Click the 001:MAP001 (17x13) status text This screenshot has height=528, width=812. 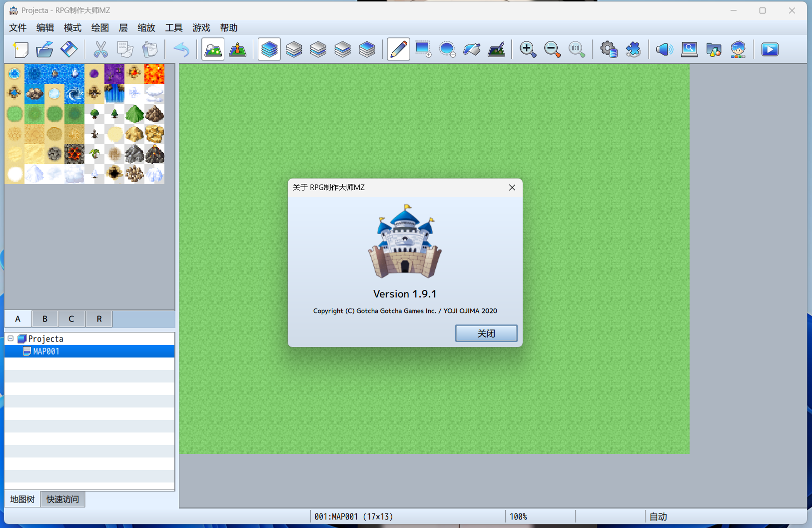click(354, 516)
